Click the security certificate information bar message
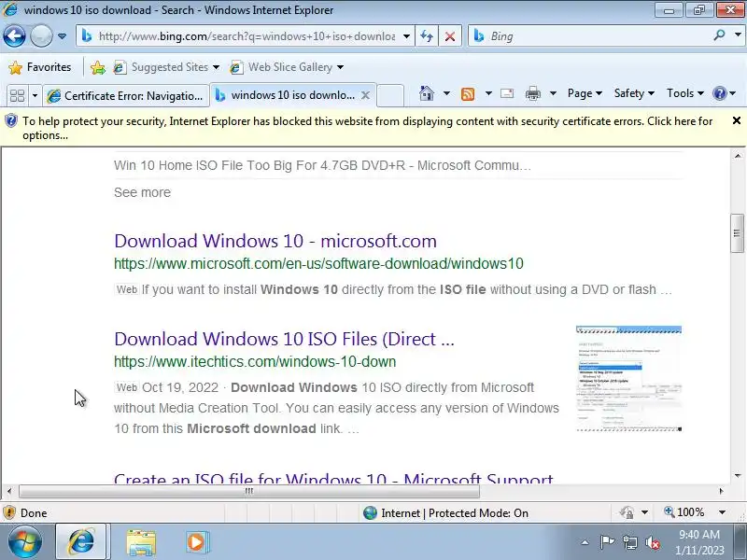This screenshot has height=560, width=747. click(367, 128)
